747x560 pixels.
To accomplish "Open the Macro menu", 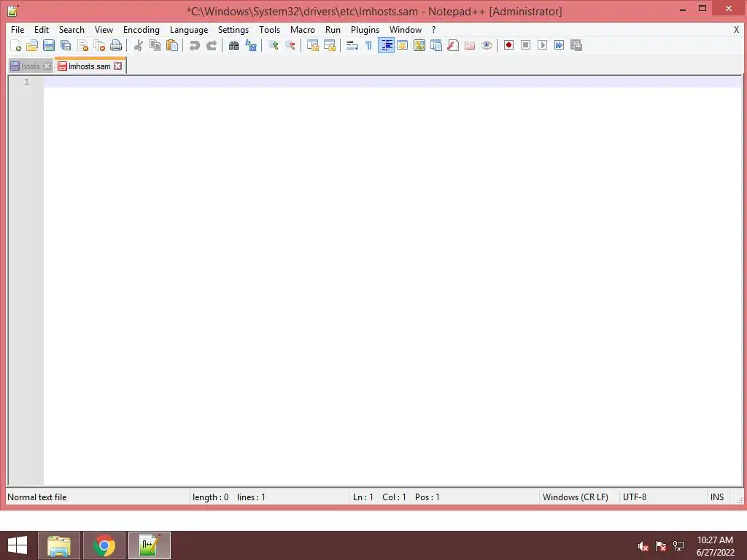I will point(303,29).
